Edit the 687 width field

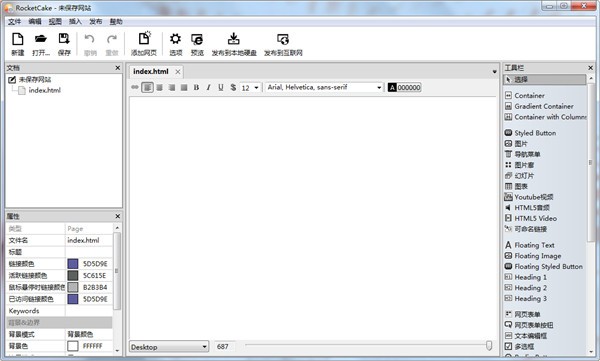pos(225,346)
